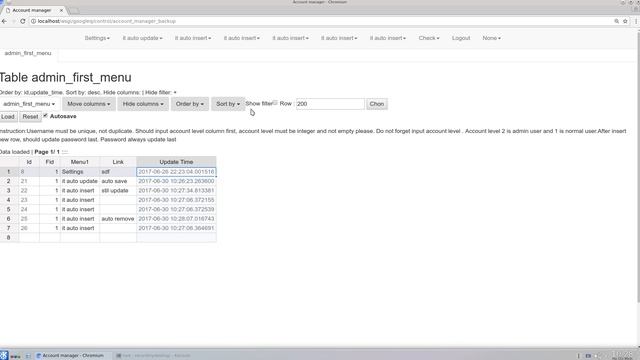
Task: Click the Settings cell in Menu1 column
Action: point(80,172)
